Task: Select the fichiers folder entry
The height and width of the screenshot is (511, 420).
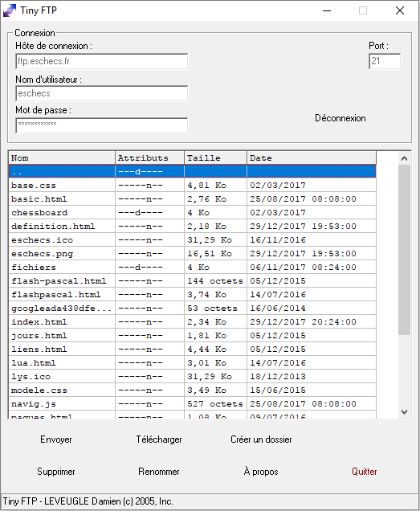Action: (x=192, y=268)
